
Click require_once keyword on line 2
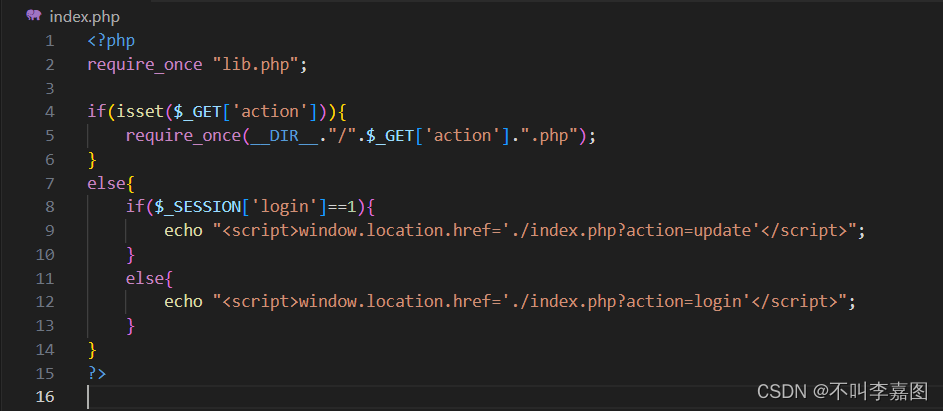145,65
